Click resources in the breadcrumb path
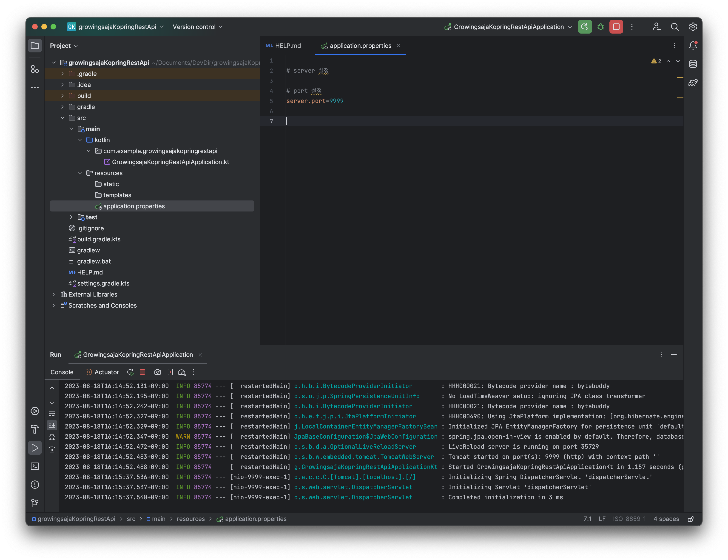The height and width of the screenshot is (560, 728). point(191,519)
